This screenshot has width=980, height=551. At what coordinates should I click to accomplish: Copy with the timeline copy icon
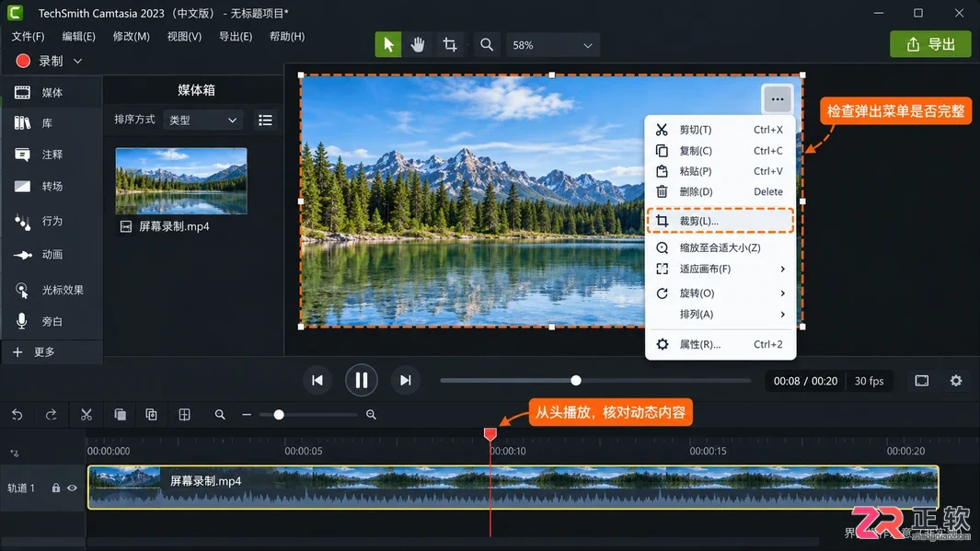[120, 415]
